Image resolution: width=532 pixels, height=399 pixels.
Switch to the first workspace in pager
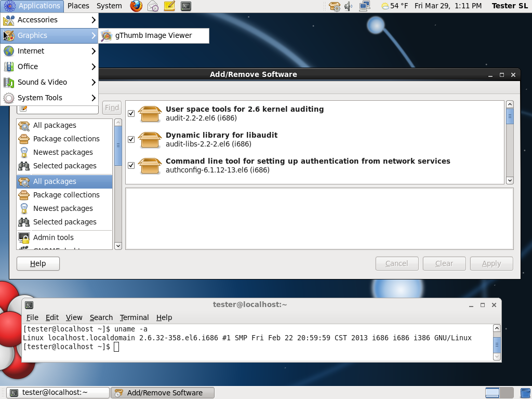point(493,393)
